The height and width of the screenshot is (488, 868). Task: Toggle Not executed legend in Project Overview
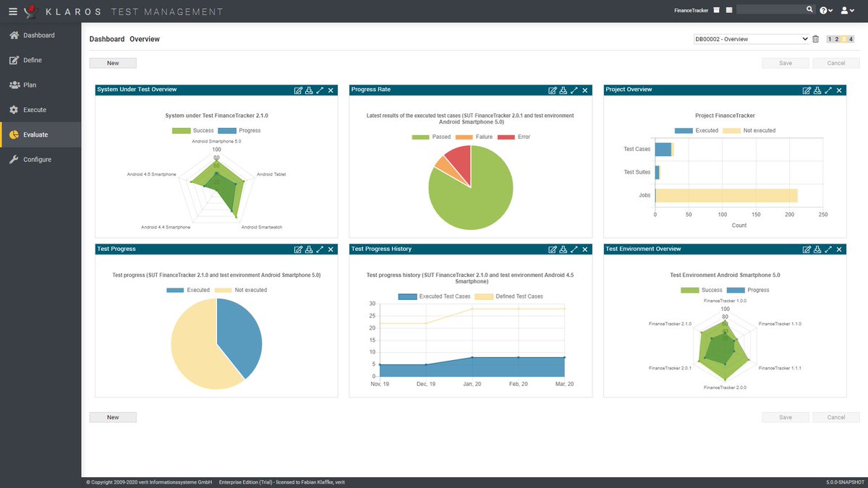pyautogui.click(x=749, y=131)
